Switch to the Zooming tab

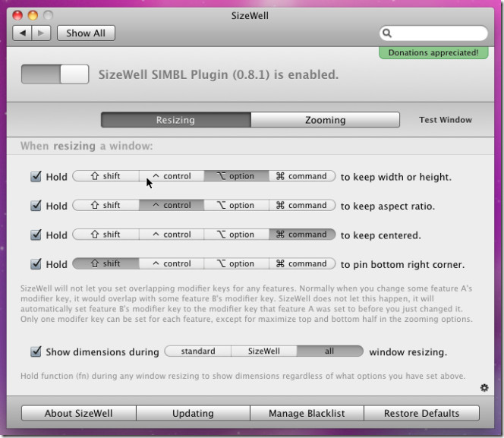(326, 120)
